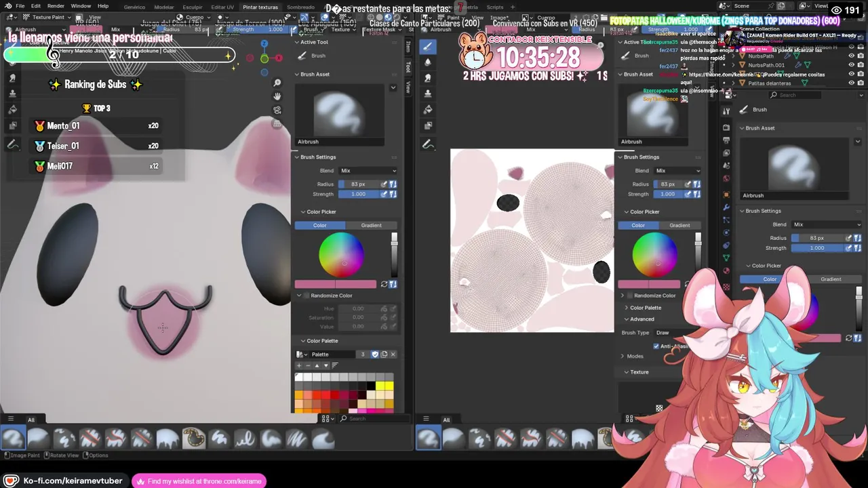Select the Soften tool in image editor toolbar

[427, 62]
